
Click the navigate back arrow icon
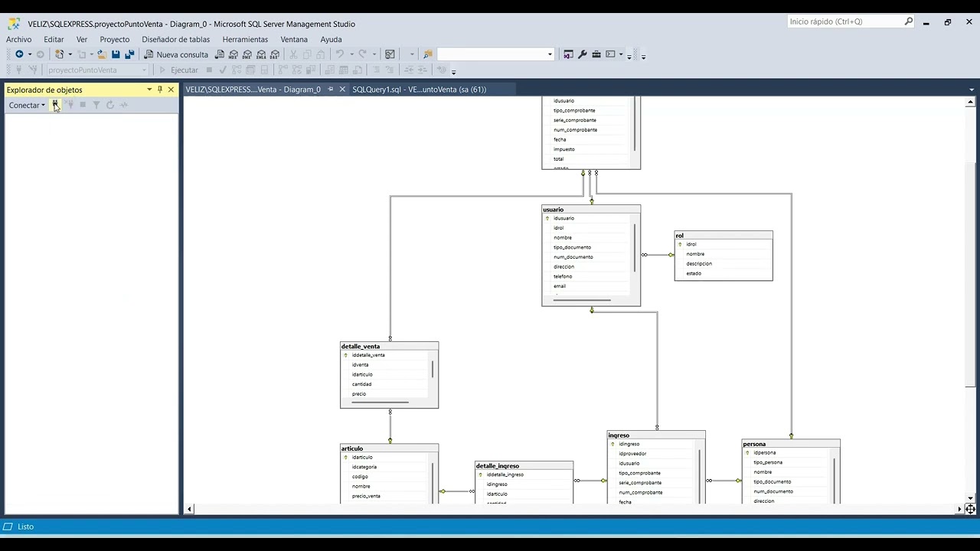click(19, 54)
